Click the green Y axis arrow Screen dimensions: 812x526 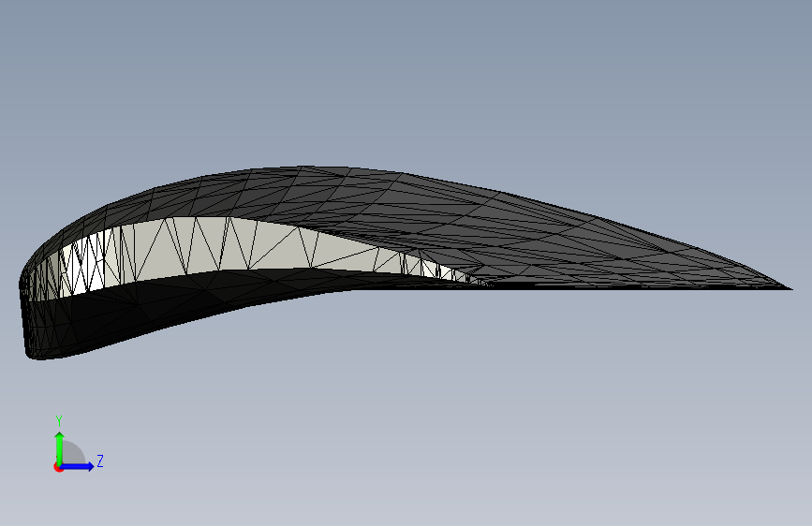60,448
